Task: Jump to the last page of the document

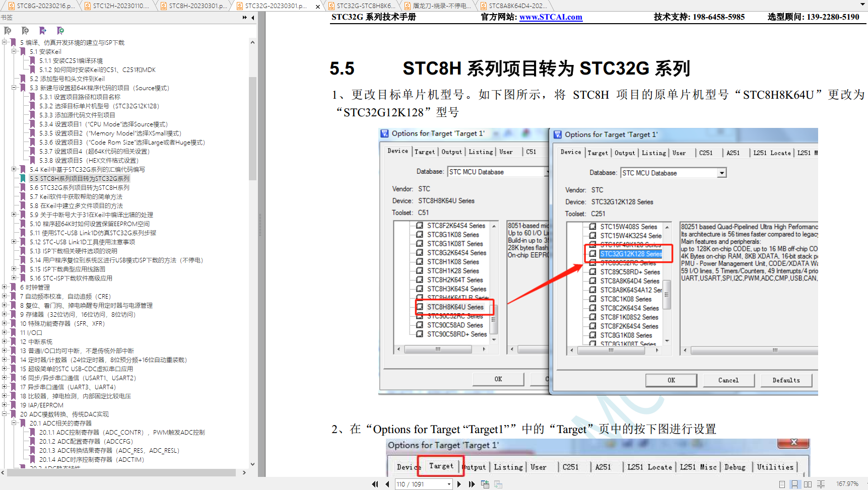Action: coord(472,484)
